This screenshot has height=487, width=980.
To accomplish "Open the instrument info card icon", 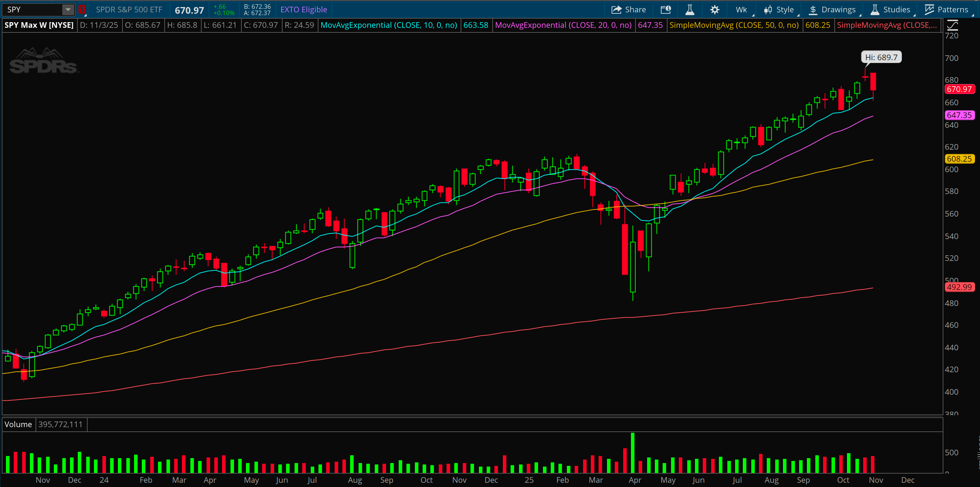I will [665, 10].
